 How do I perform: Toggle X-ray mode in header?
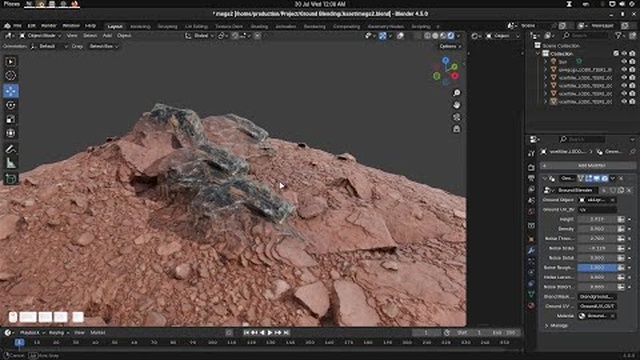point(417,36)
